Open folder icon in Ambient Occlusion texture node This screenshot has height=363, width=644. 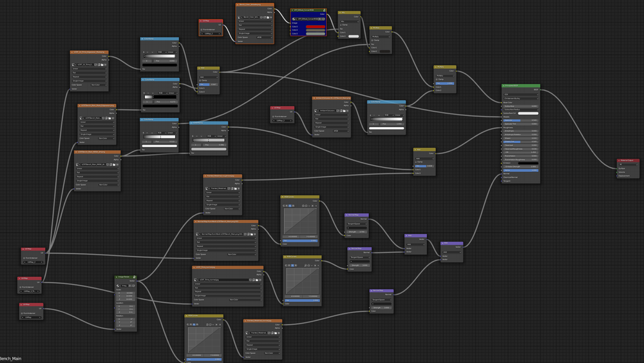(x=344, y=111)
